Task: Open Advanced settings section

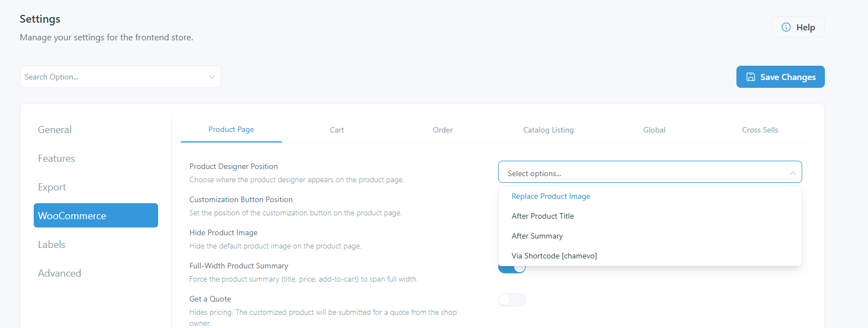Action: point(96,273)
